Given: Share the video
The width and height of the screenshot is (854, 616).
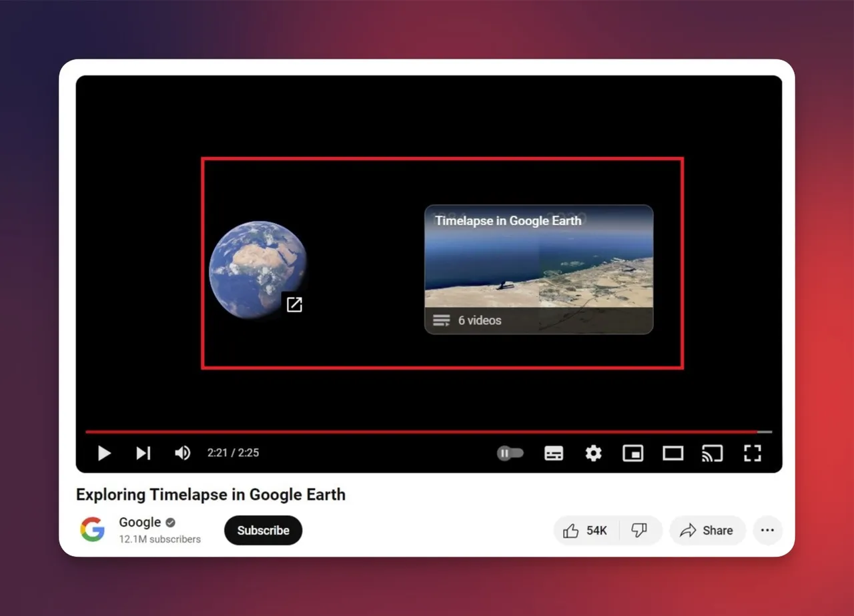Looking at the screenshot, I should tap(707, 531).
